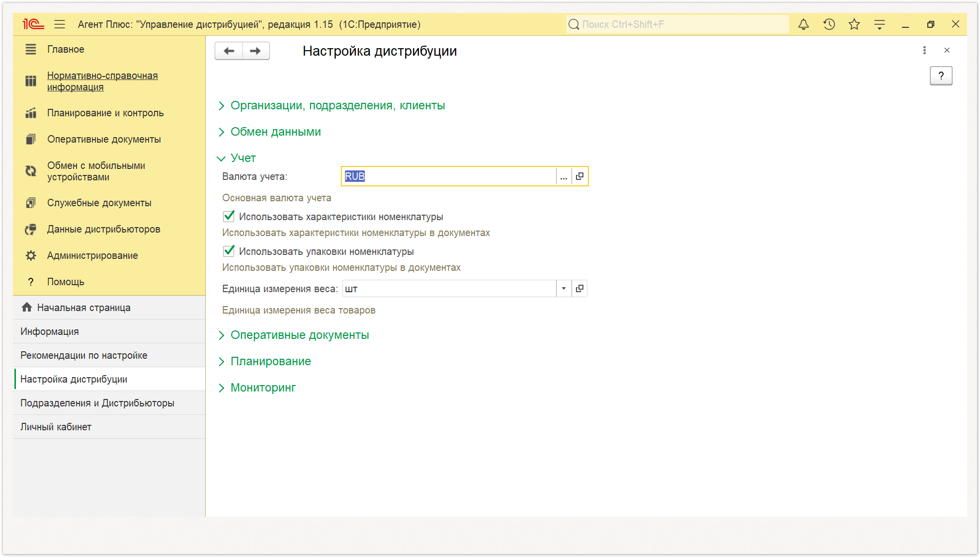980x557 pixels.
Task: Expand the Планирование section
Action: click(264, 361)
